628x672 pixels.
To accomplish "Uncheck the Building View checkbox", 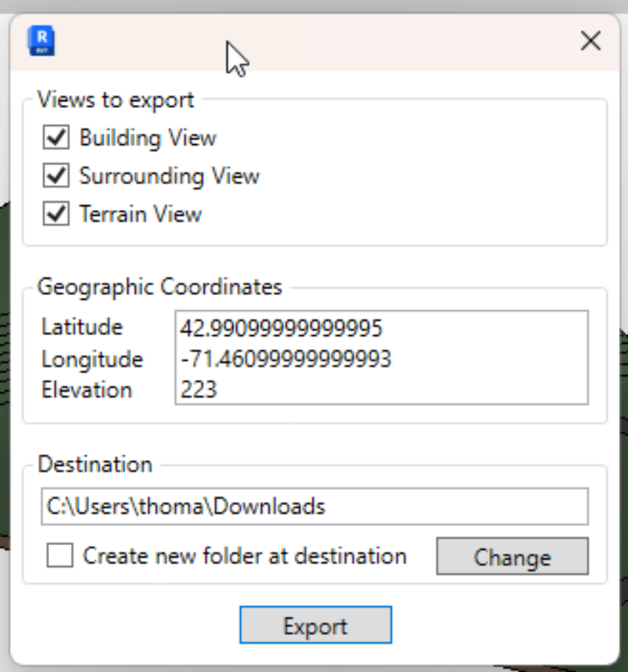I will tap(56, 138).
